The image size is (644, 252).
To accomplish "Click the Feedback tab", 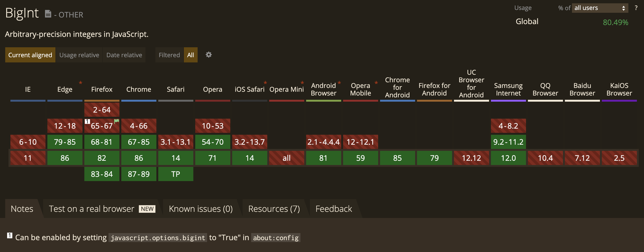I will coord(334,209).
